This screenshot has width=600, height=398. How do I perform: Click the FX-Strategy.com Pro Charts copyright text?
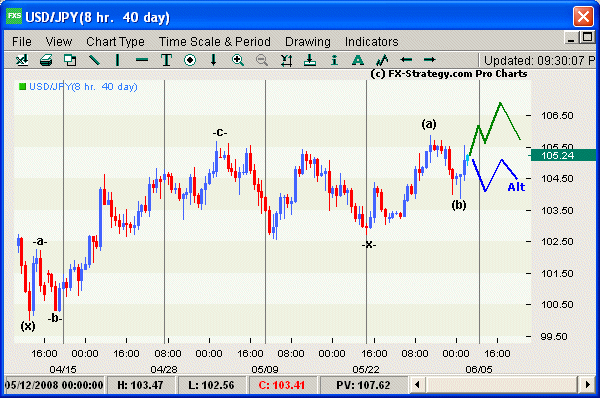pos(449,74)
